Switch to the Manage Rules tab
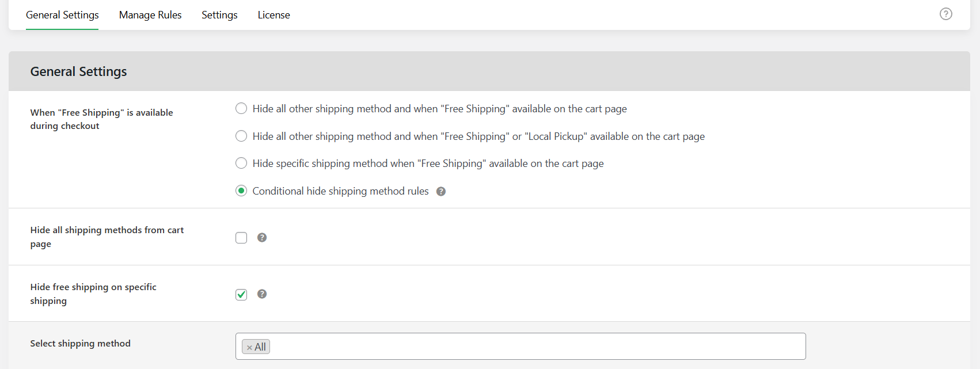The image size is (980, 369). (x=150, y=15)
